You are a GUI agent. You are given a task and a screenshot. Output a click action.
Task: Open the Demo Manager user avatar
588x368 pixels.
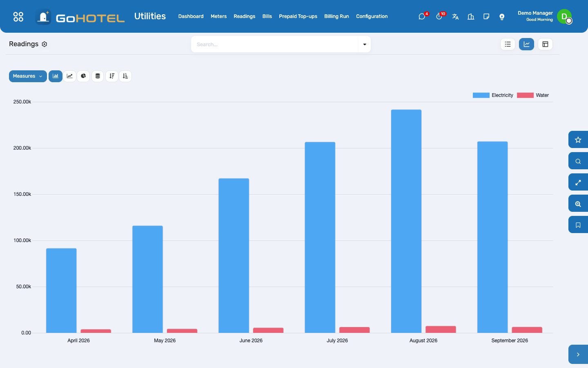(565, 17)
